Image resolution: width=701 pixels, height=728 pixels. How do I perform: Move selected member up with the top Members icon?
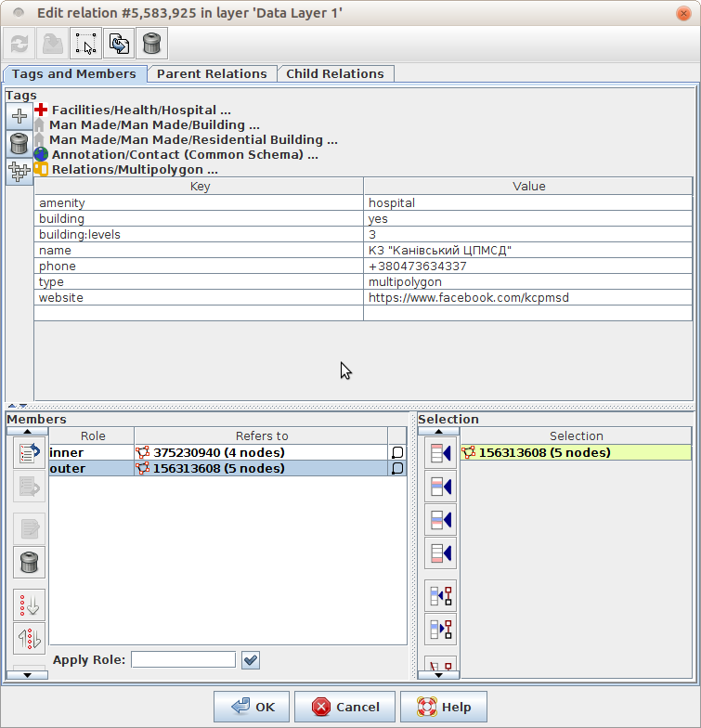[x=29, y=452]
